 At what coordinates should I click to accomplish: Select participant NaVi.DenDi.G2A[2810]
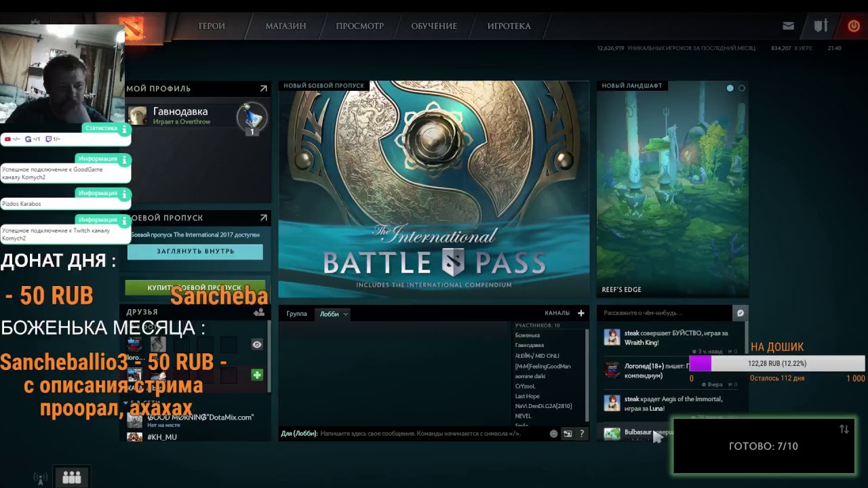(543, 406)
